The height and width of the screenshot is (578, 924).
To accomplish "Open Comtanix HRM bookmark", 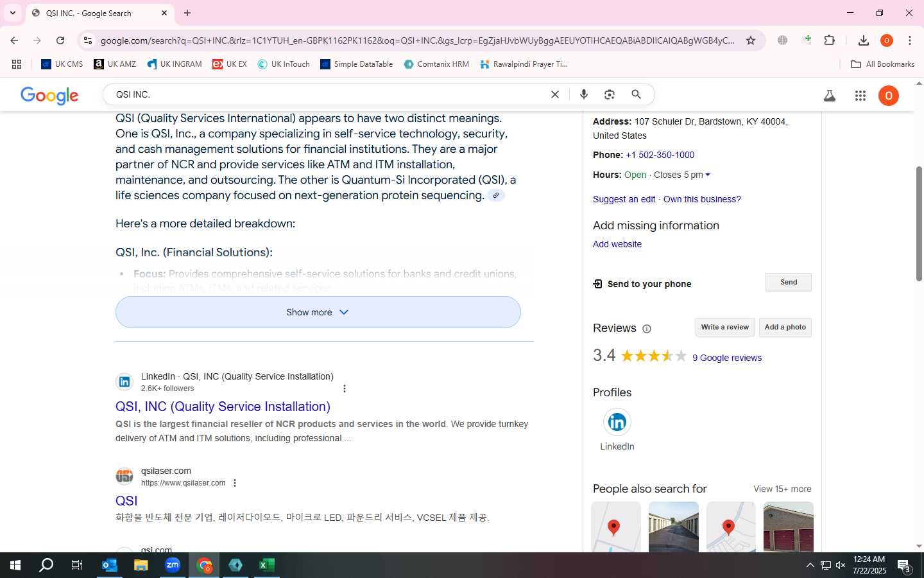I will pos(436,64).
